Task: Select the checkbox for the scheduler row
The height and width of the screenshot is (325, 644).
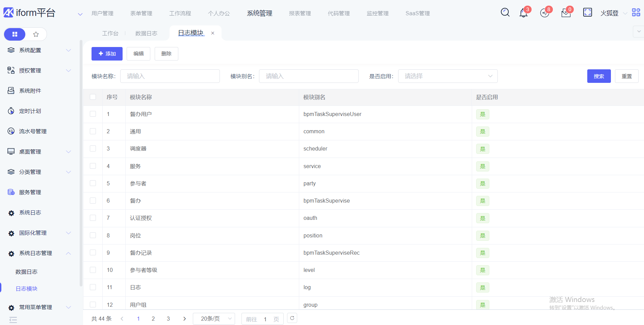Action: [x=93, y=148]
